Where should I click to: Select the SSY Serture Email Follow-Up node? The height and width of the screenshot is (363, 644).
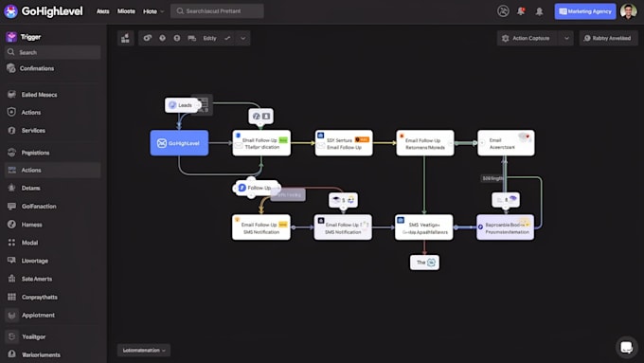tap(344, 143)
